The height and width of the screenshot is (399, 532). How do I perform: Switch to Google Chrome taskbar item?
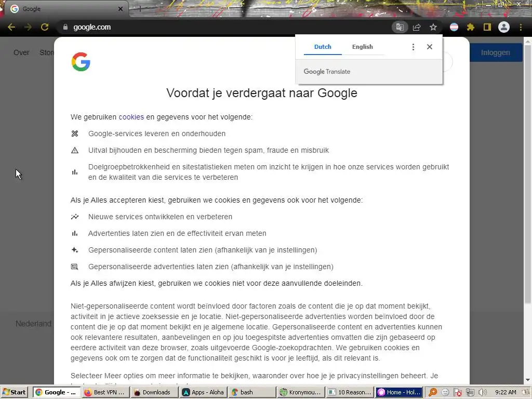tap(57, 392)
